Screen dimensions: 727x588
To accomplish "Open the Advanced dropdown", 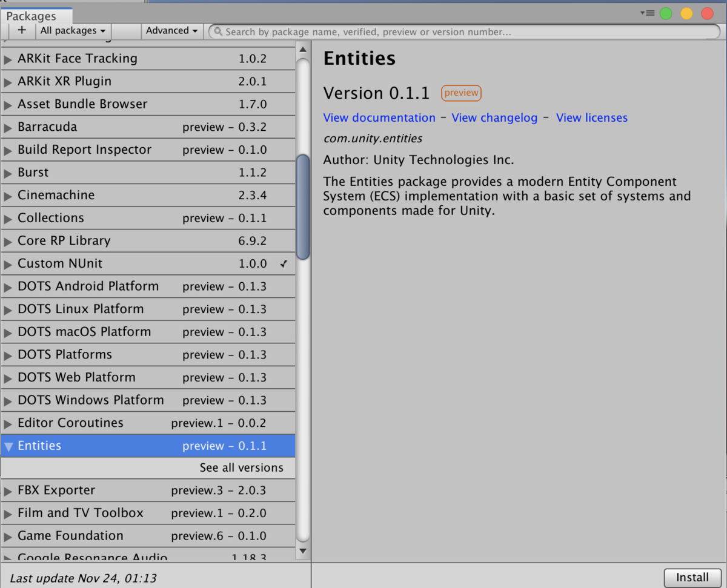I will pyautogui.click(x=172, y=30).
